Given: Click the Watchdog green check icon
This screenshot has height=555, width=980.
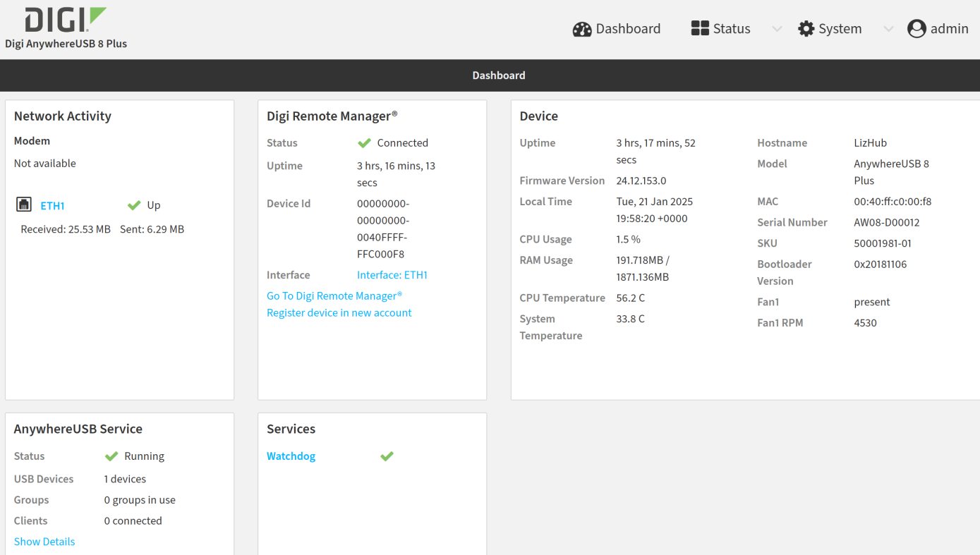Looking at the screenshot, I should [x=387, y=456].
